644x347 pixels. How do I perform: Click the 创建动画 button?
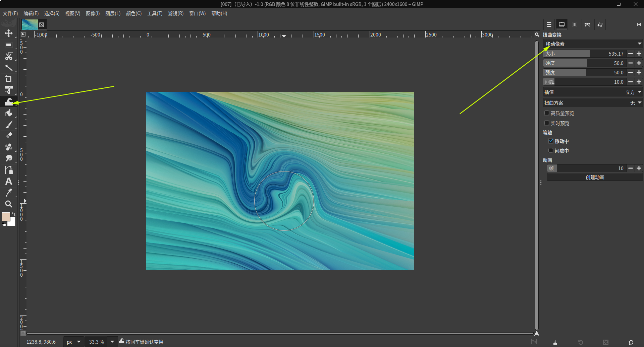[595, 177]
